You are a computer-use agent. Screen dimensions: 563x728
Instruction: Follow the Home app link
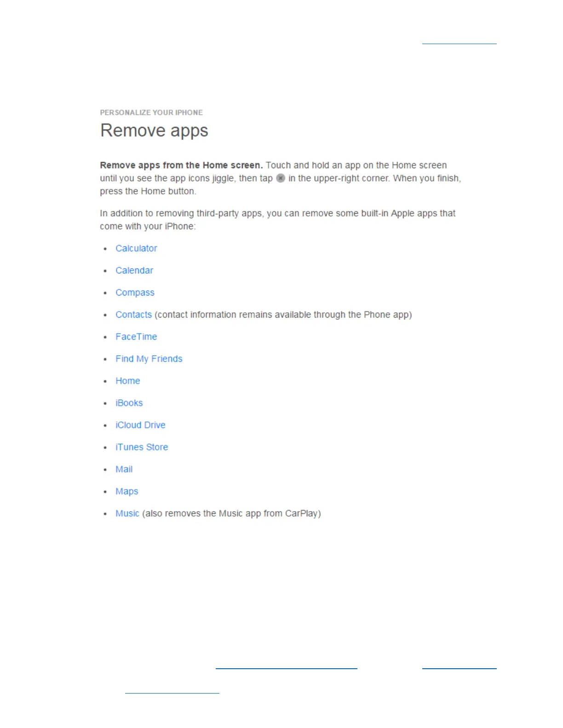[128, 381]
